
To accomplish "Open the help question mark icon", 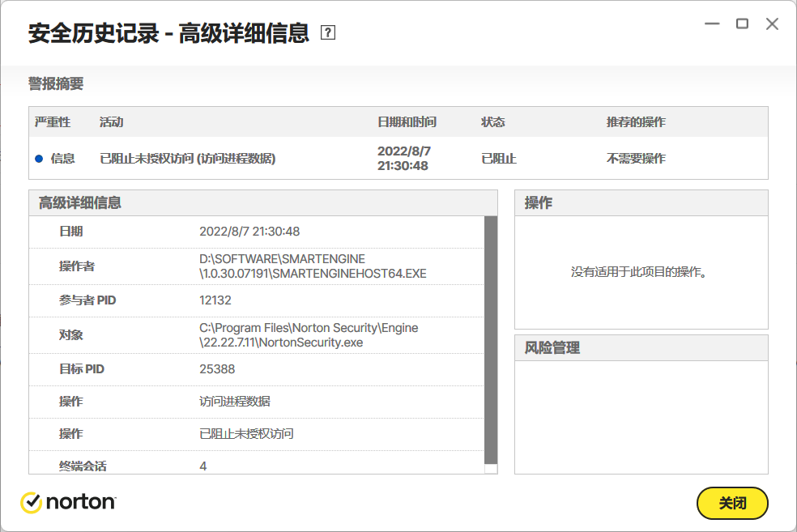I will point(328,33).
